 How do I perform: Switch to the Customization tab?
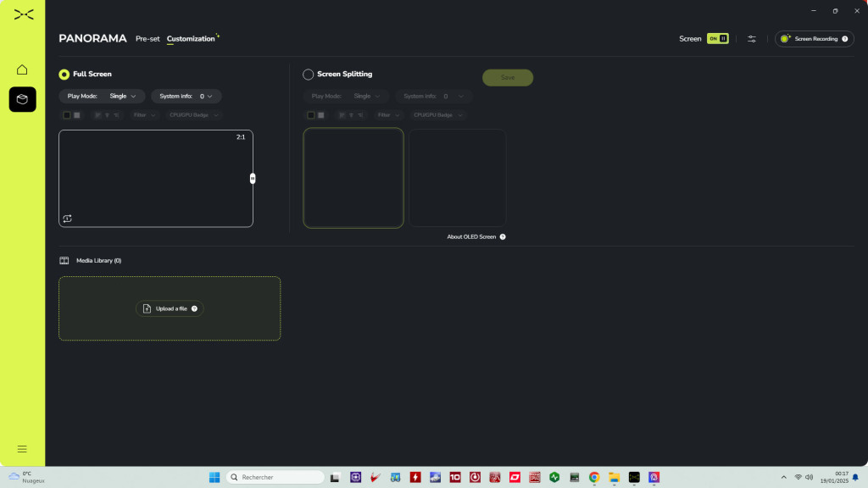click(x=191, y=39)
